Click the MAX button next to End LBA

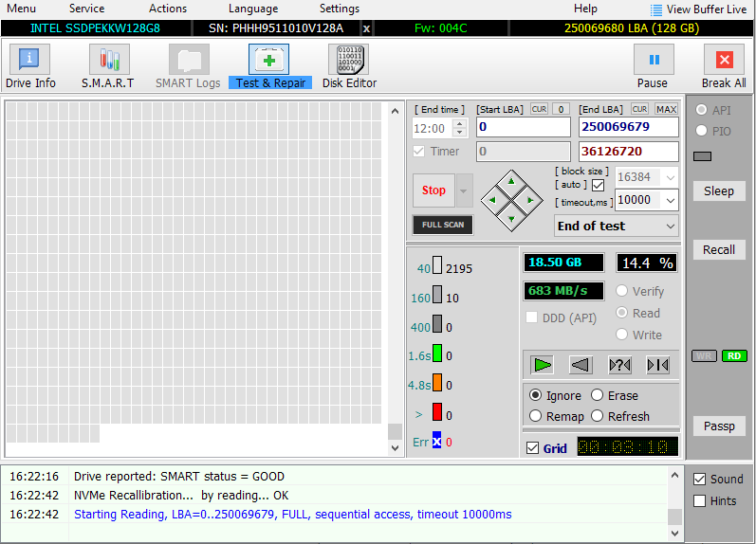click(666, 109)
